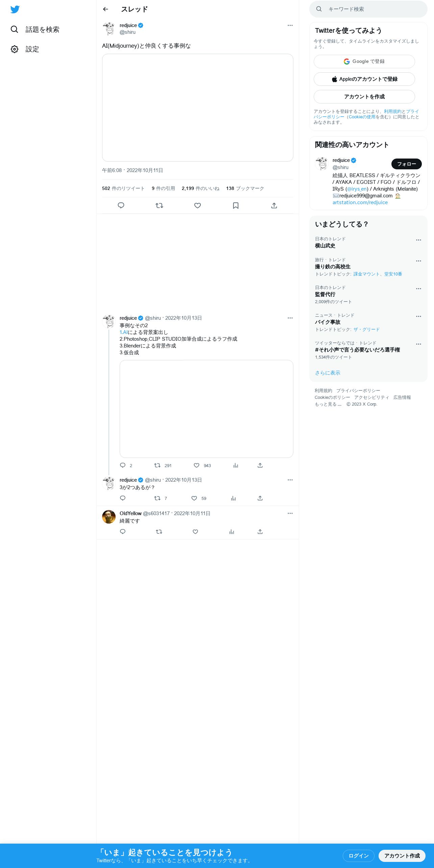
Task: Open 設定 in the sidebar
Action: tap(25, 49)
